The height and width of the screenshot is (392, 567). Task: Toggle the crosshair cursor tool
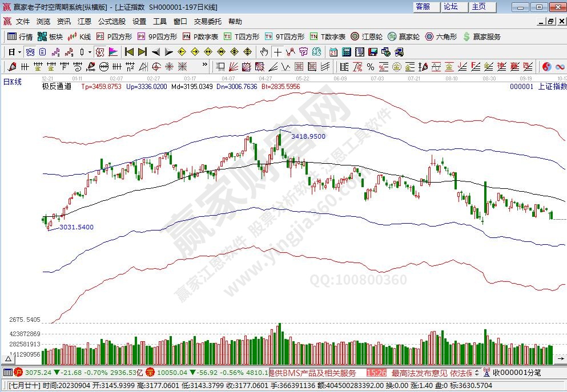click(278, 51)
